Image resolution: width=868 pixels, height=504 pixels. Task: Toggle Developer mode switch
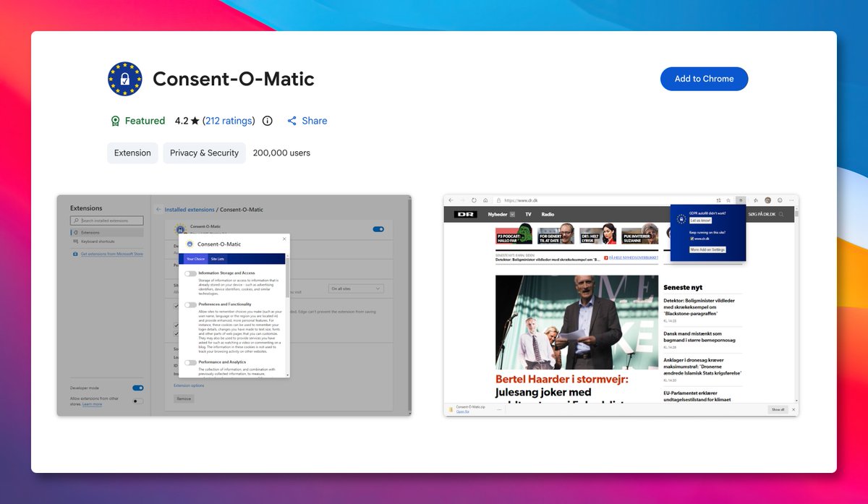(137, 388)
